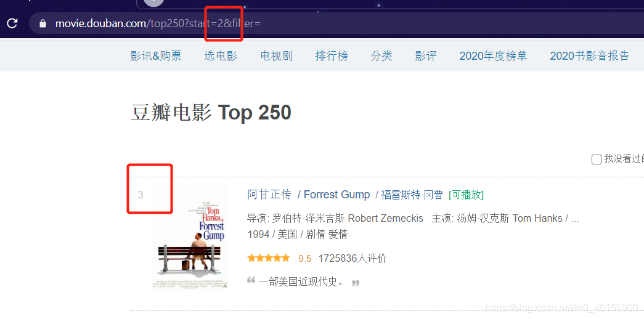Click the 1994 / 美国 / 剧情 爱情 line

tap(298, 235)
